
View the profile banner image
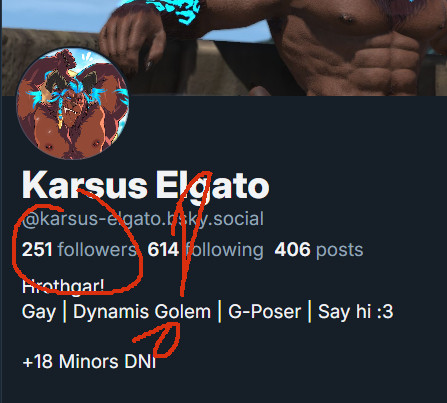pyautogui.click(x=224, y=48)
